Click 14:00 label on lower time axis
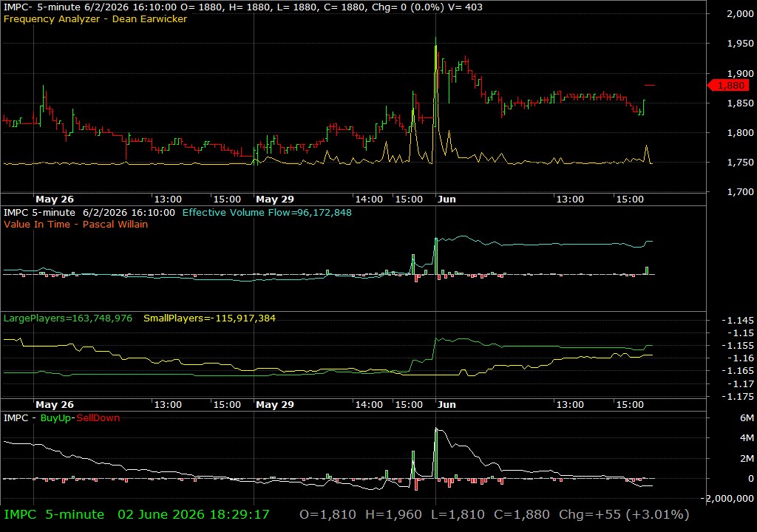The width and height of the screenshot is (757, 532). [x=369, y=405]
